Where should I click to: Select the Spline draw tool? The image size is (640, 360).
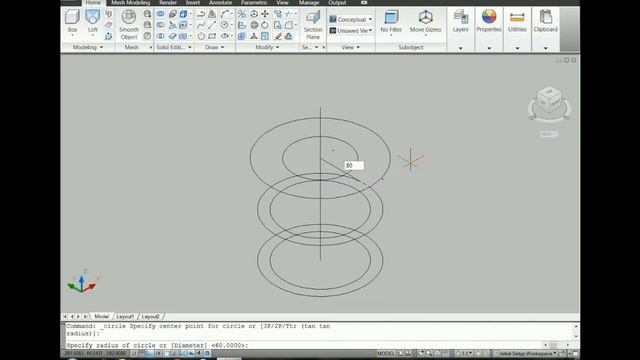201,25
